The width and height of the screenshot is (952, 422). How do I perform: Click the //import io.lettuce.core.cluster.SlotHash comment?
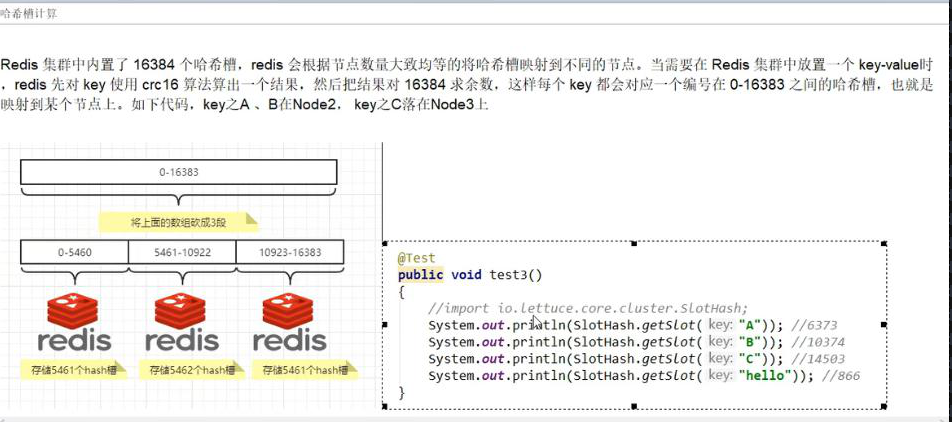click(588, 308)
